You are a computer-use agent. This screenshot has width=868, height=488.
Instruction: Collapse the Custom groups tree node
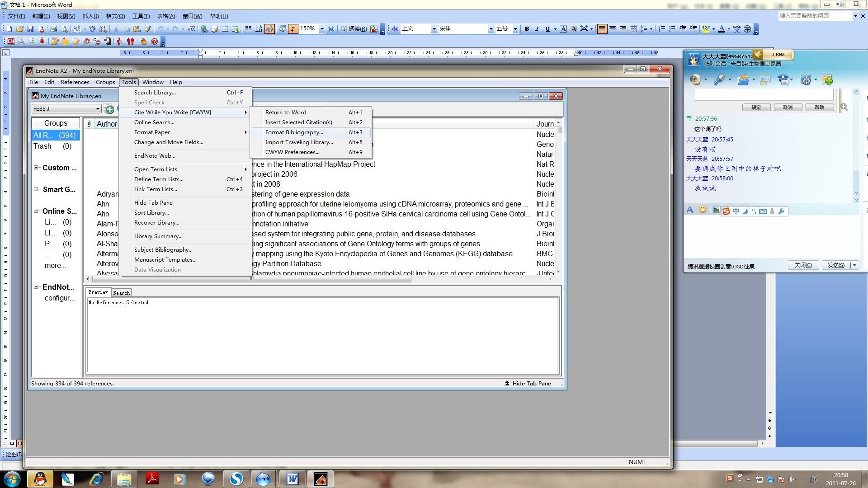(x=36, y=168)
